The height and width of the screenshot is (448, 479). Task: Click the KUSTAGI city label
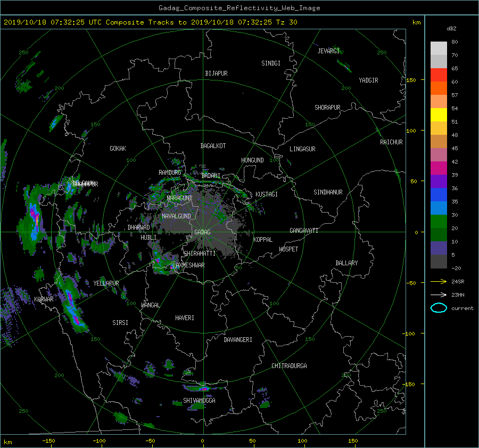[x=267, y=194]
